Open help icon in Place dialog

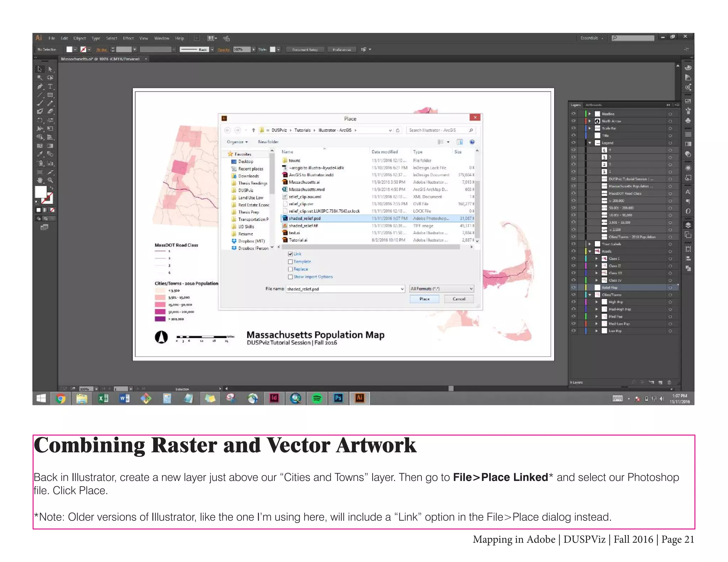(472, 142)
